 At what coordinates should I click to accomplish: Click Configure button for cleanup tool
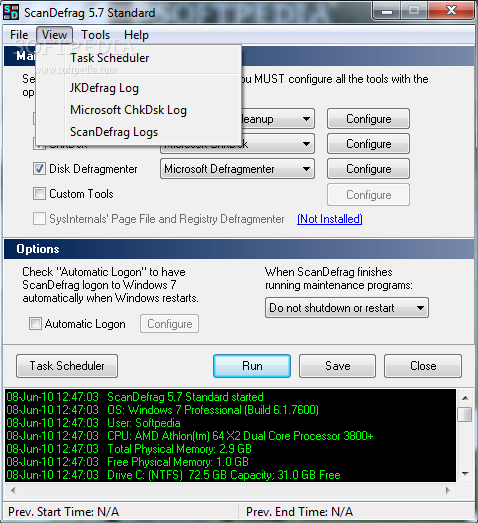pyautogui.click(x=369, y=119)
